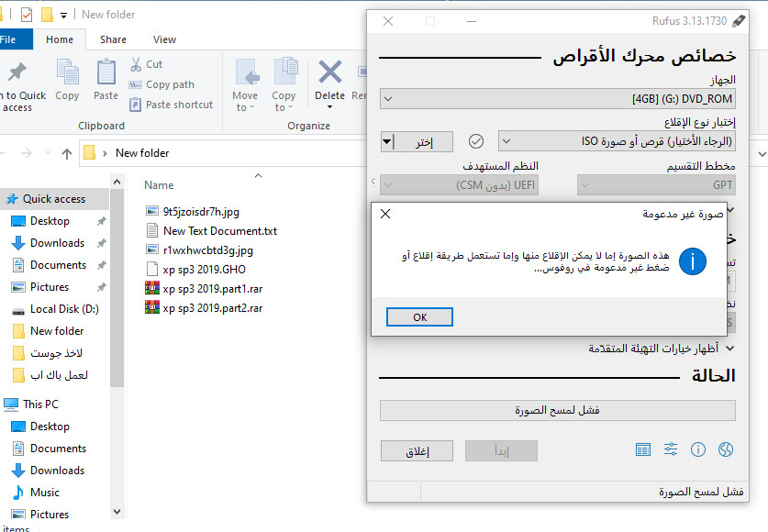This screenshot has width=768, height=532.
Task: Click the Up arrow navigation button
Action: click(67, 154)
